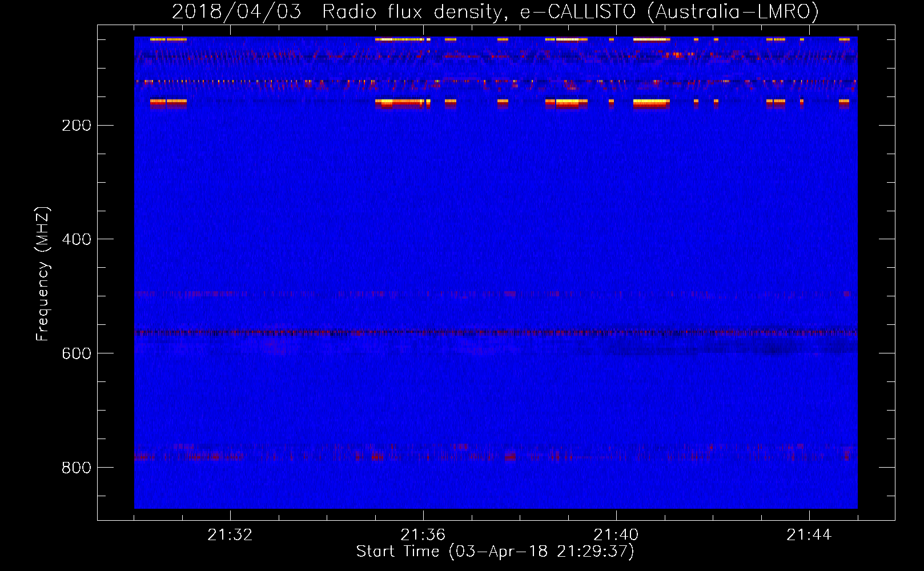Click the "21:32" time tick label
The width and height of the screenshot is (924, 571).
tap(230, 534)
